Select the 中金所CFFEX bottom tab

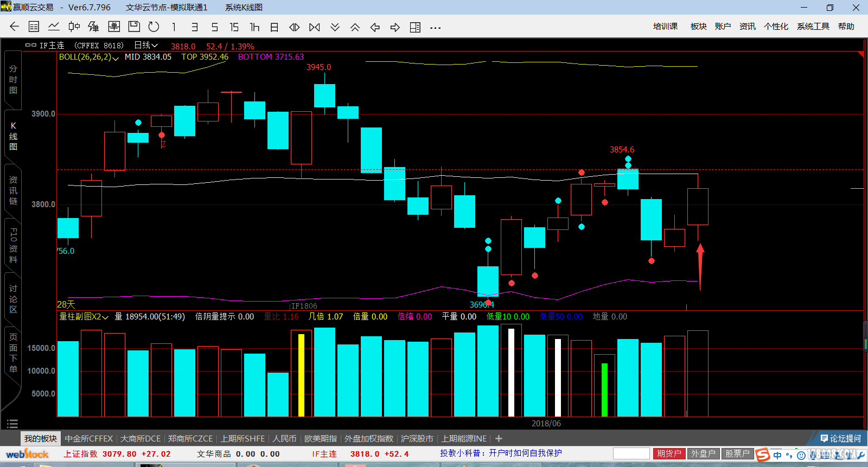89,438
